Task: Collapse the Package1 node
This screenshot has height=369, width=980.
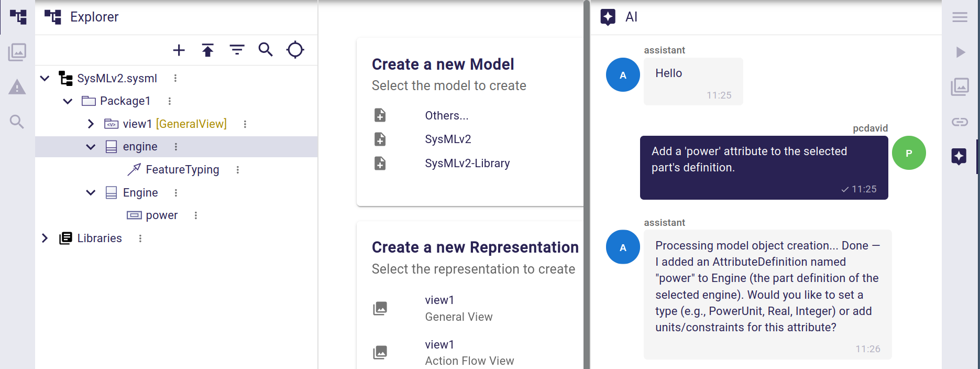Action: (x=68, y=101)
